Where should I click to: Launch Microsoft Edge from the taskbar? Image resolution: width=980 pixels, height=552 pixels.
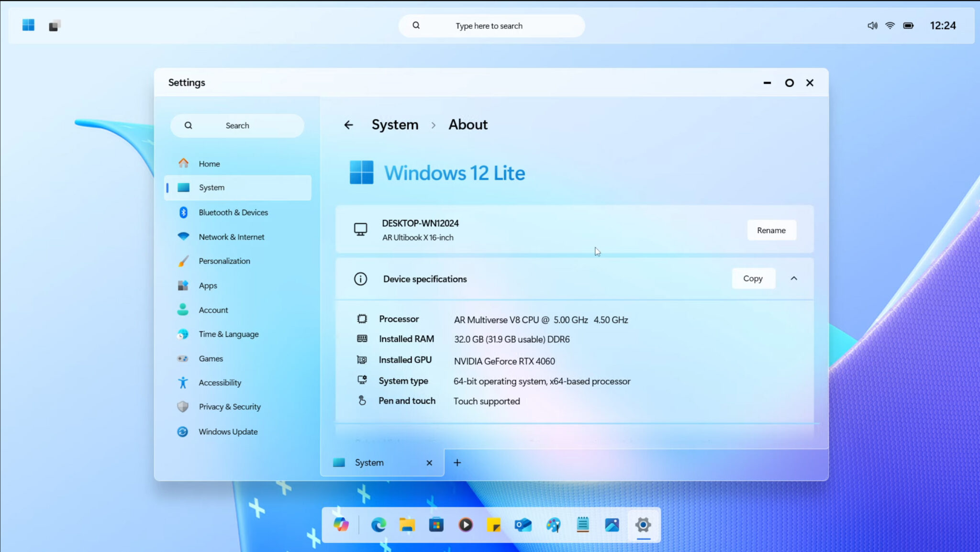[x=378, y=525]
